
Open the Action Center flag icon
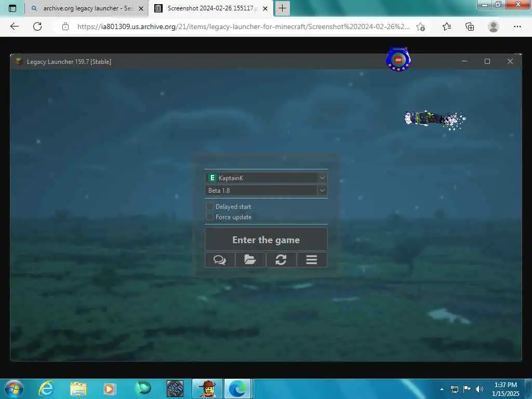pos(467,389)
